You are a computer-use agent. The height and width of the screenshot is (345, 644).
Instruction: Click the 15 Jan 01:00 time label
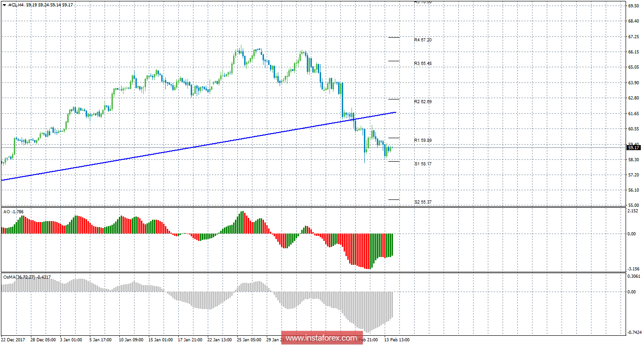pyautogui.click(x=160, y=340)
